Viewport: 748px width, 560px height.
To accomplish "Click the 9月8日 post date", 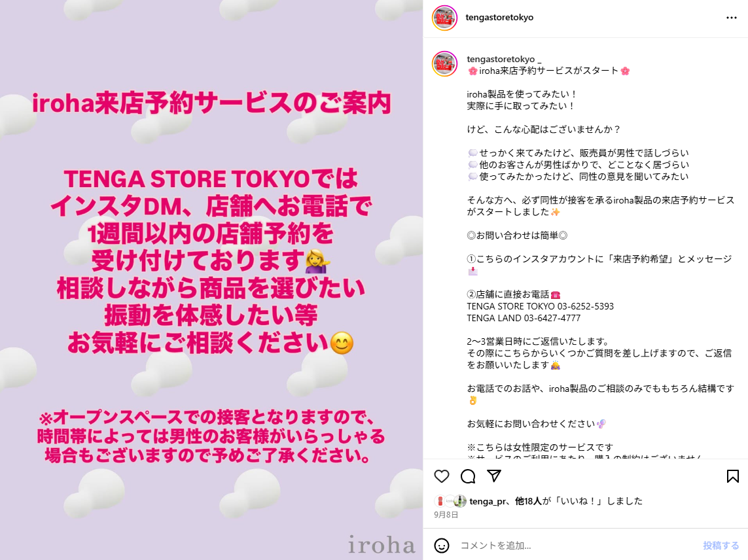I will pos(446,515).
